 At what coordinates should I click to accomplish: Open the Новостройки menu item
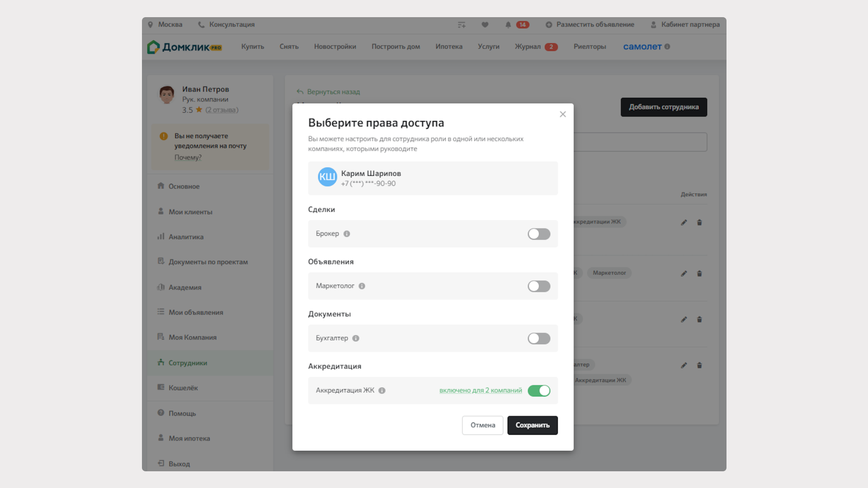tap(335, 47)
